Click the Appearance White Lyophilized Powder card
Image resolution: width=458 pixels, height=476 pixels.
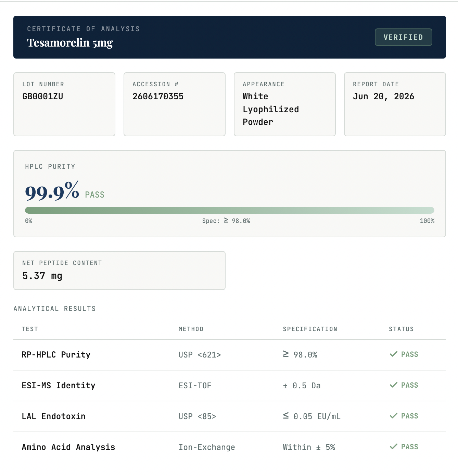285,104
